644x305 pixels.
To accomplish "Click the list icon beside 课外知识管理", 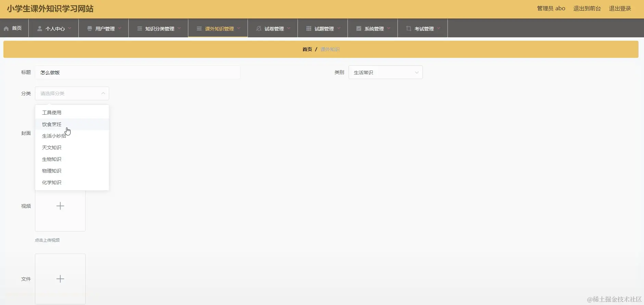I will [199, 28].
